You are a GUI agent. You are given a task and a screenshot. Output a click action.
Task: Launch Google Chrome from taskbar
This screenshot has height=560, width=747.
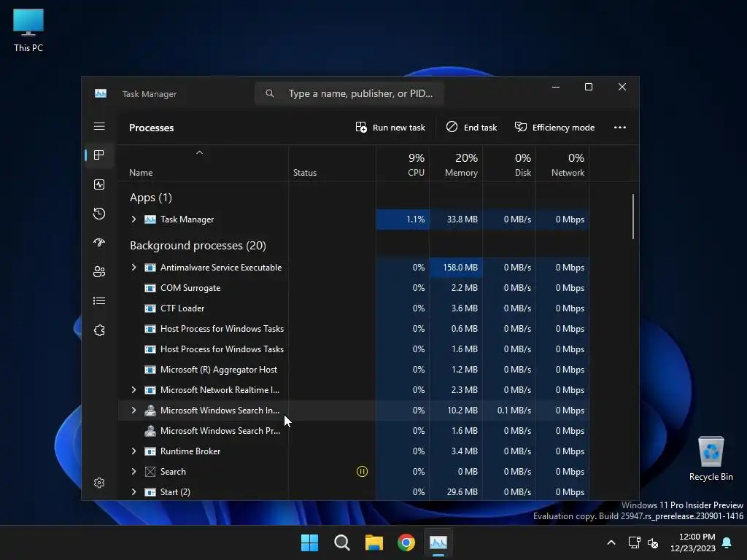[x=406, y=542]
